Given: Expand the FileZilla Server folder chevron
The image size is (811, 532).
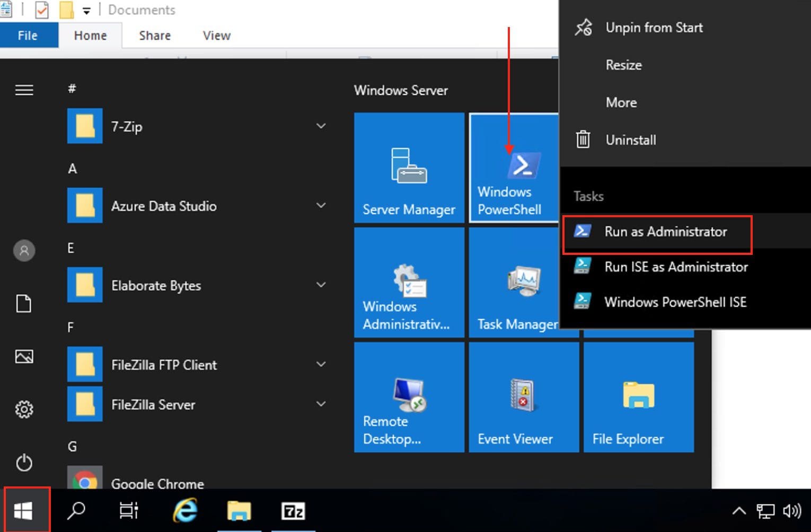Looking at the screenshot, I should pos(321,404).
